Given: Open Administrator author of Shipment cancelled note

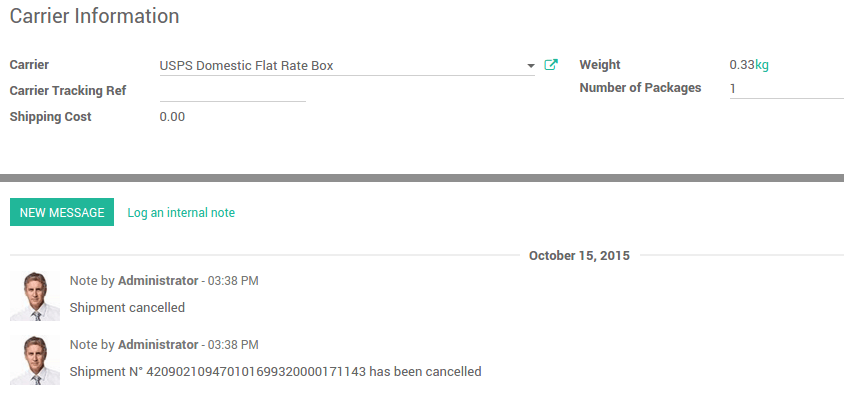Looking at the screenshot, I should point(158,280).
